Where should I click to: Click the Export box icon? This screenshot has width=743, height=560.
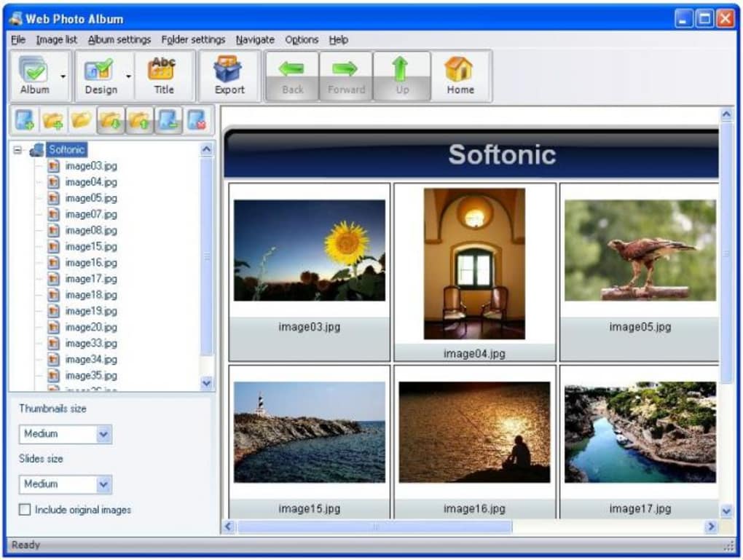coord(229,69)
